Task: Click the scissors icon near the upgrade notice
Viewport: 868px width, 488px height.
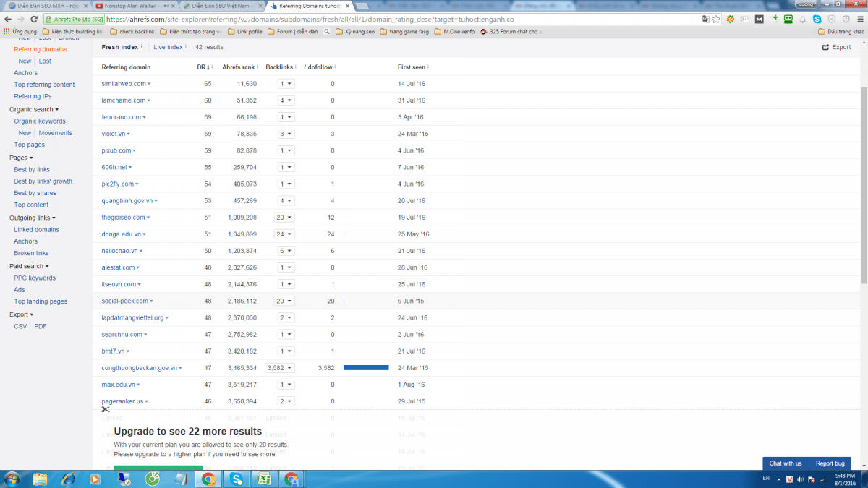Action: point(106,410)
